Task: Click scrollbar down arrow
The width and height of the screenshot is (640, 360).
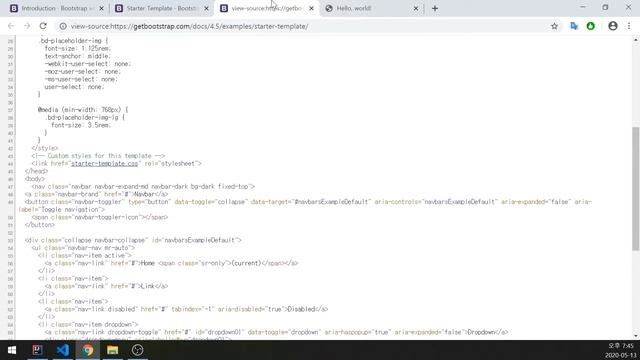Action: tap(636, 336)
